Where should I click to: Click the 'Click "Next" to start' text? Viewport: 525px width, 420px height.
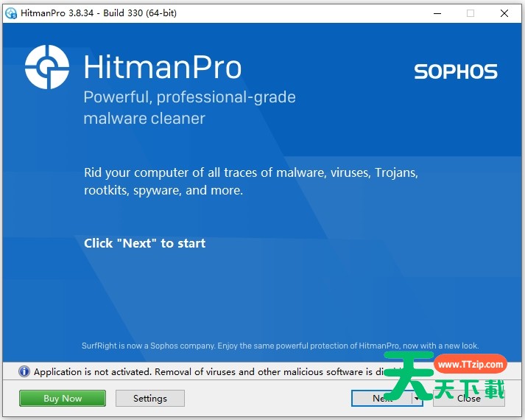click(144, 243)
